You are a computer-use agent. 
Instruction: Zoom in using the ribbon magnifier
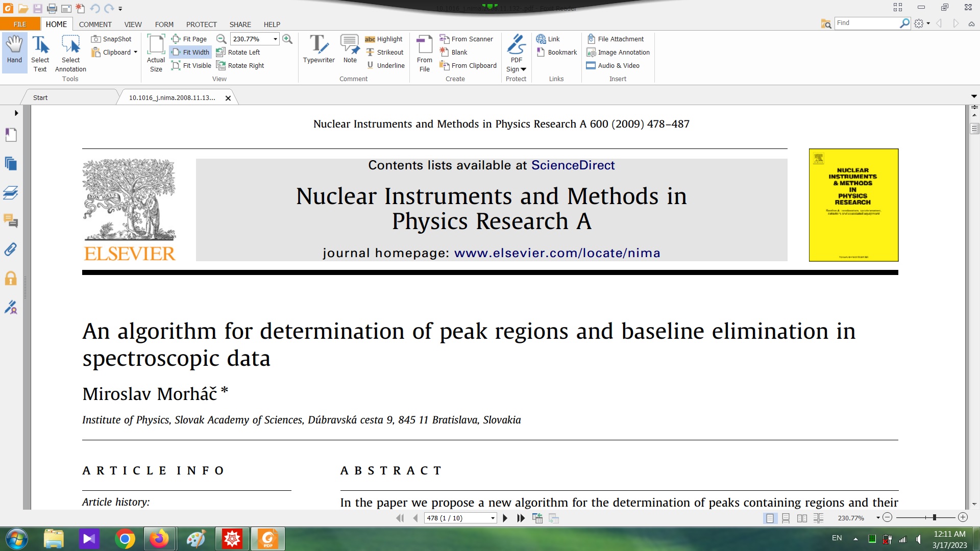pos(287,39)
